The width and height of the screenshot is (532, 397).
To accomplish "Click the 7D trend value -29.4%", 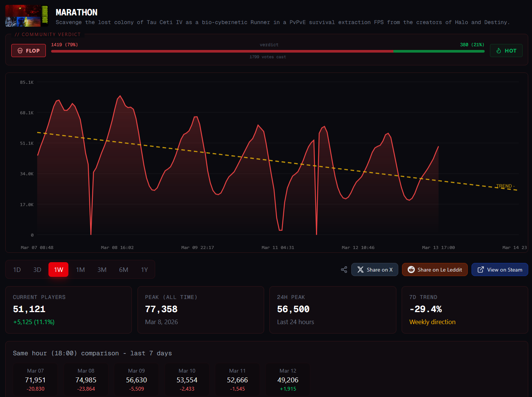I will [426, 309].
